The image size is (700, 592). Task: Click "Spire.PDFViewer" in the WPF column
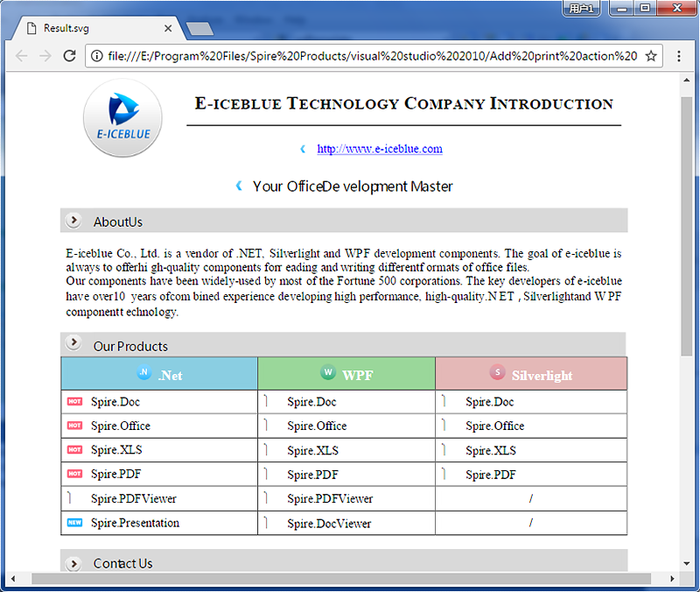pos(330,498)
